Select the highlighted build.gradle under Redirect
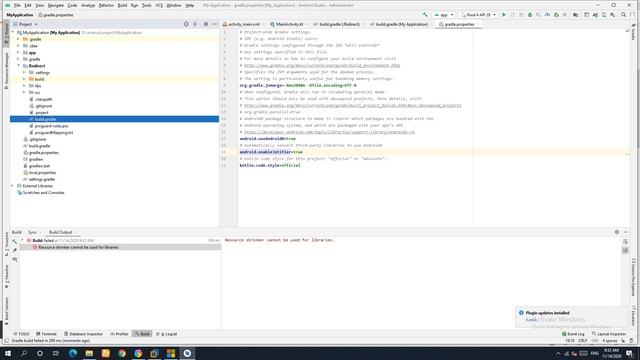The width and height of the screenshot is (640, 360). click(114, 119)
